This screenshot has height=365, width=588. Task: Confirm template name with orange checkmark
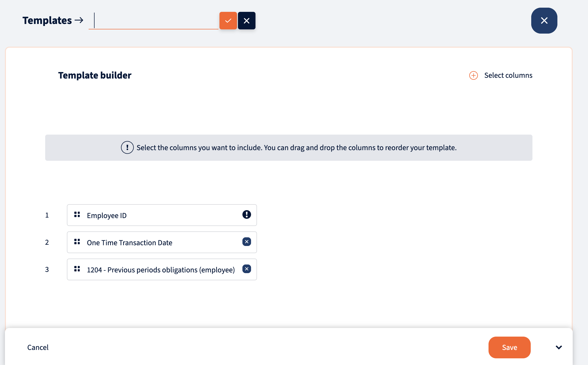(228, 20)
